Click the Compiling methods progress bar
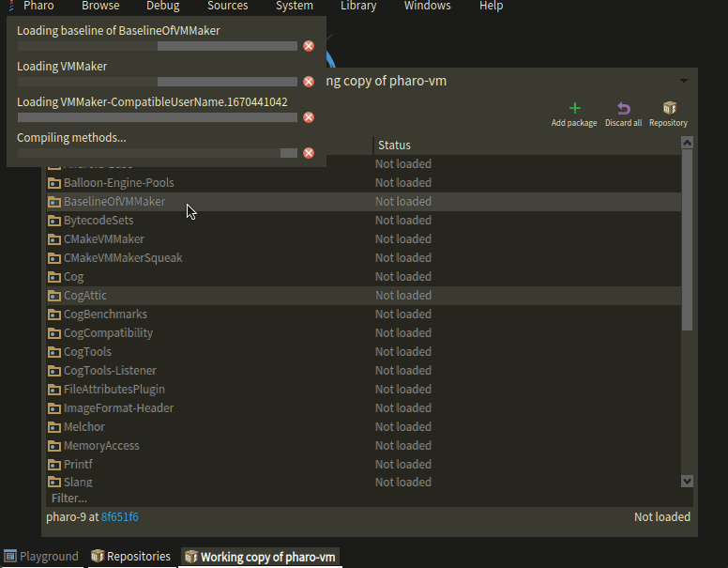The image size is (728, 568). tap(158, 153)
